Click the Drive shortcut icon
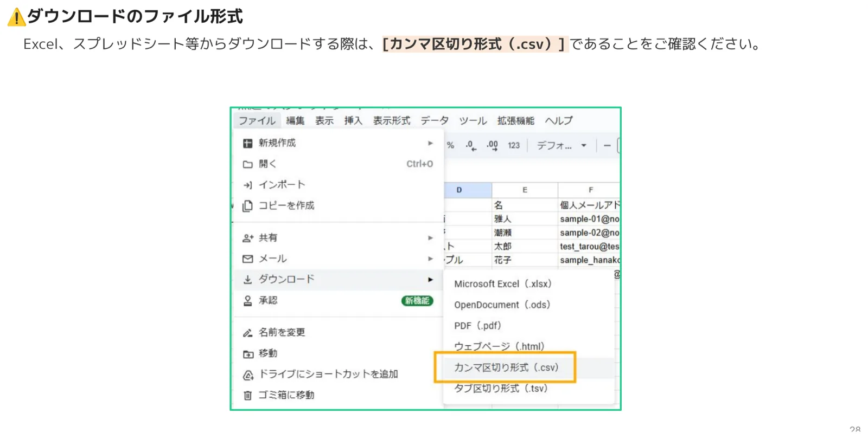The width and height of the screenshot is (868, 439). click(x=248, y=375)
